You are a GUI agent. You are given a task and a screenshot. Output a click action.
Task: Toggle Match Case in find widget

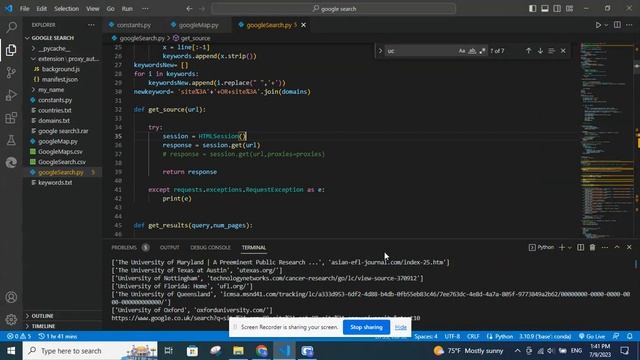462,51
